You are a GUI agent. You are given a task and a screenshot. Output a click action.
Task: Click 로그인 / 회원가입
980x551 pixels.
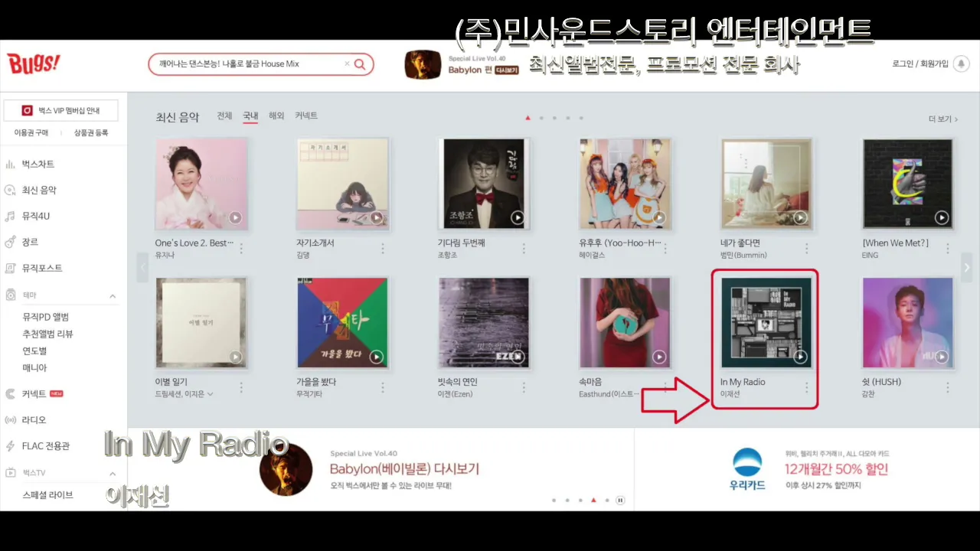pos(920,64)
